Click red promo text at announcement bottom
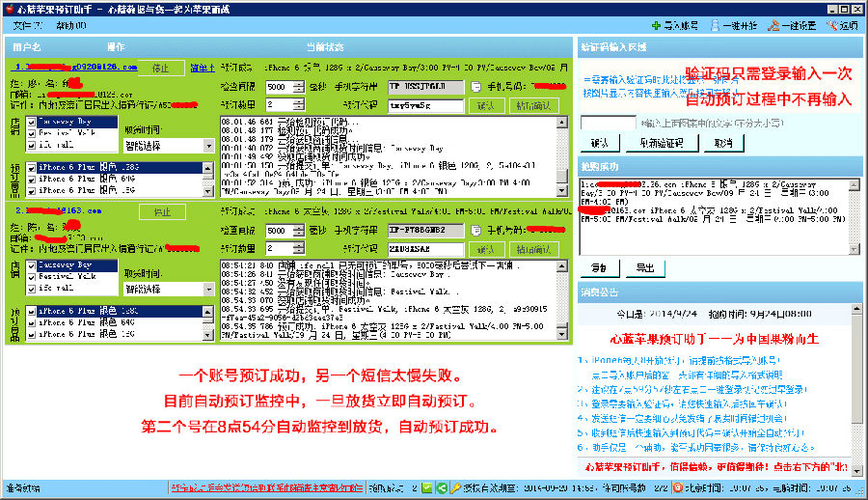 pyautogui.click(x=716, y=467)
